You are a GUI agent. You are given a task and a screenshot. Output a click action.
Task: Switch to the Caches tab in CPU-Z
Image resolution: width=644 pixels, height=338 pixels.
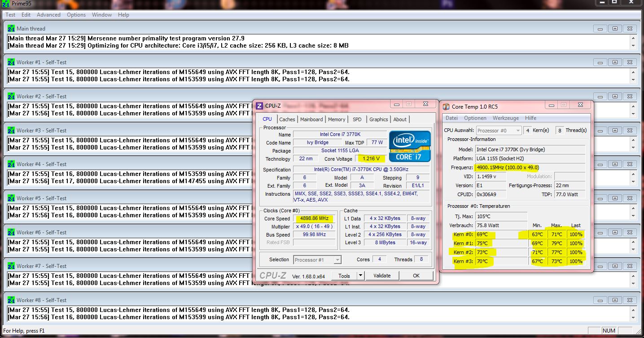click(x=287, y=119)
